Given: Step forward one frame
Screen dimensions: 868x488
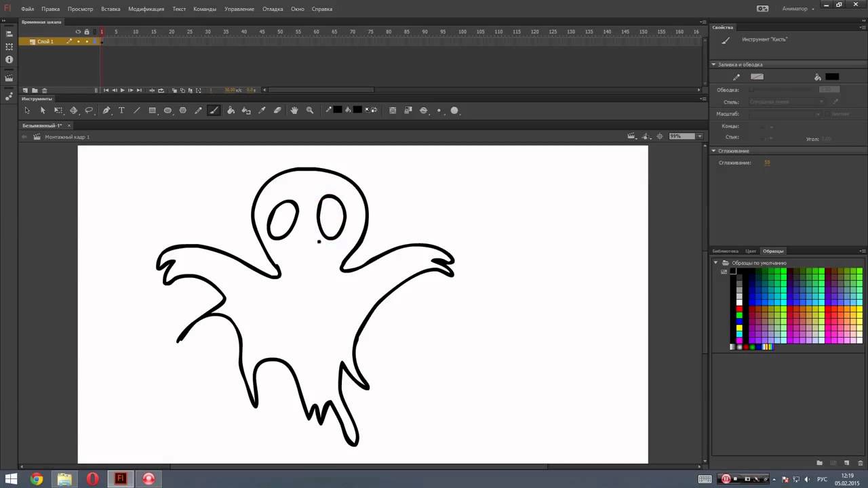Looking at the screenshot, I should coord(131,90).
